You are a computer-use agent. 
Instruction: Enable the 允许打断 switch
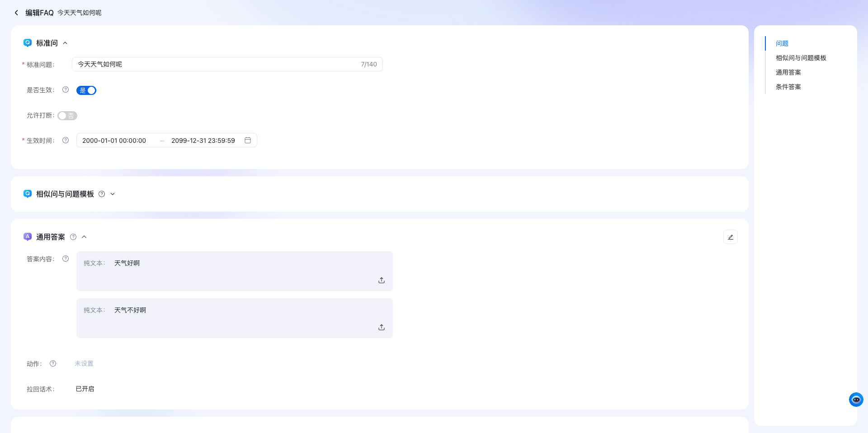point(67,116)
